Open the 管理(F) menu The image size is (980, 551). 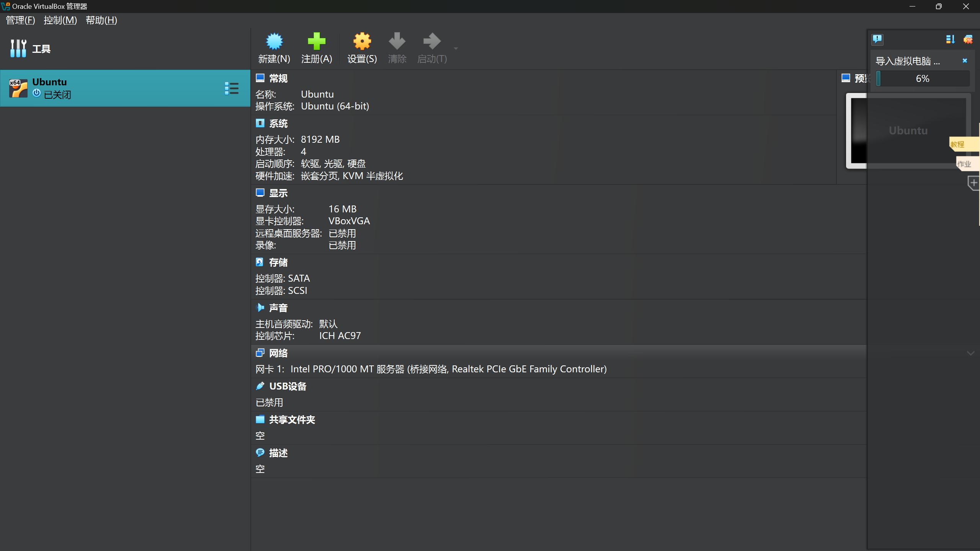tap(21, 20)
